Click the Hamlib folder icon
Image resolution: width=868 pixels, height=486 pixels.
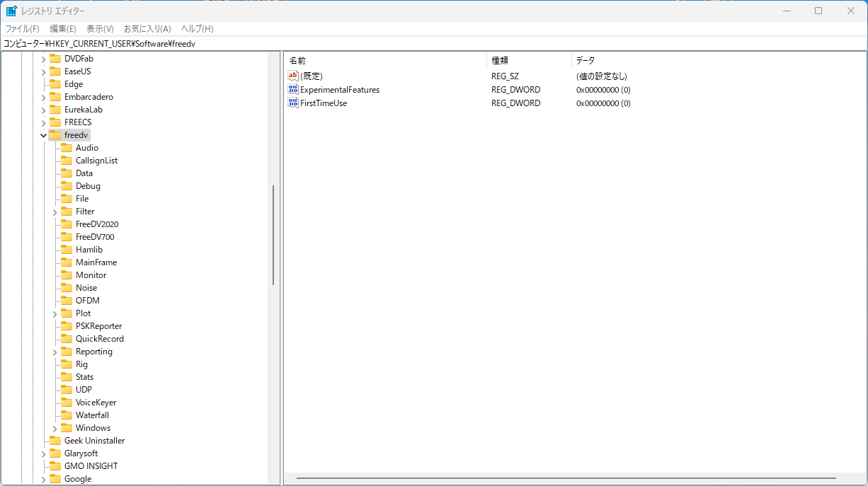pyautogui.click(x=67, y=250)
